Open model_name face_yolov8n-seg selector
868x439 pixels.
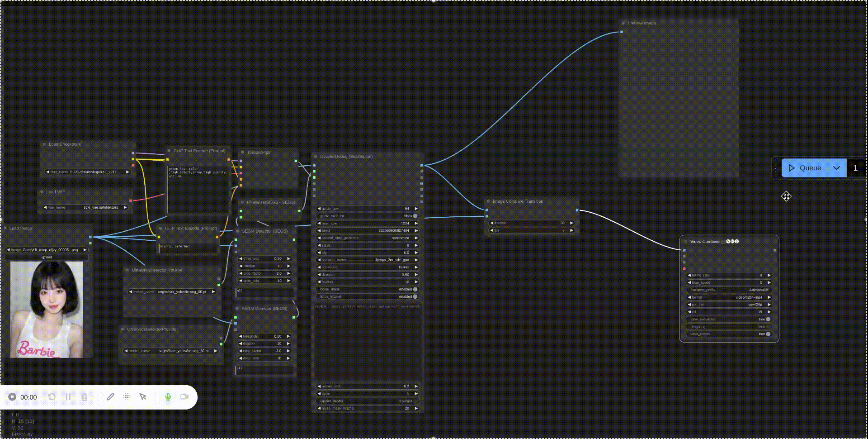[x=171, y=351]
